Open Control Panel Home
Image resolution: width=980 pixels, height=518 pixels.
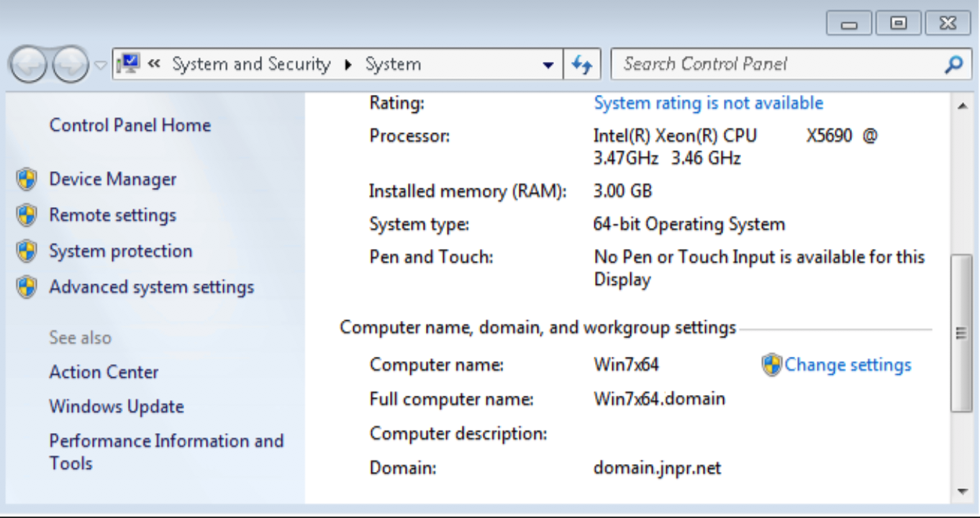click(130, 125)
